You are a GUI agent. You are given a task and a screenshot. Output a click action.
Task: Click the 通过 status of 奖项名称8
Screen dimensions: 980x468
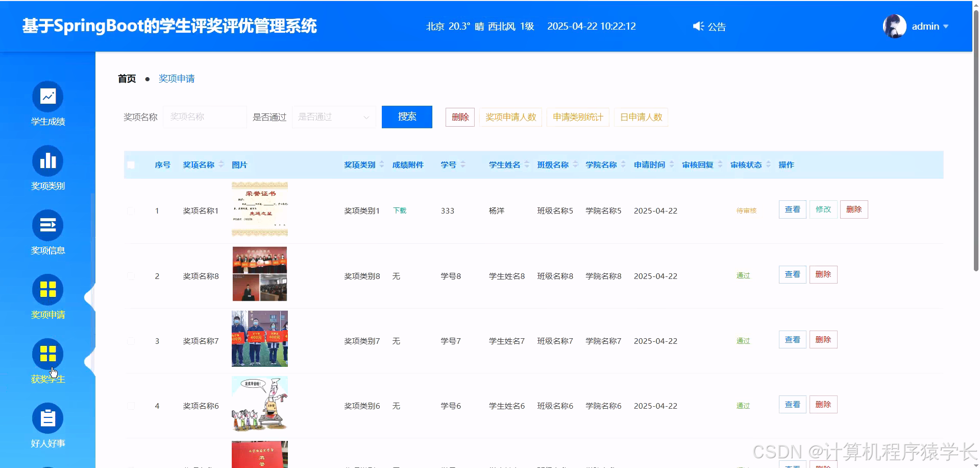[x=743, y=276]
